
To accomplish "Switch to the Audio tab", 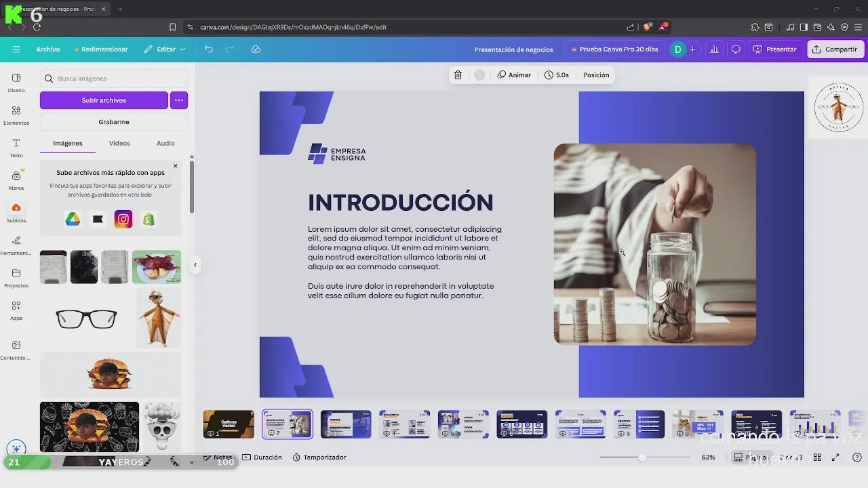I will pos(165,143).
